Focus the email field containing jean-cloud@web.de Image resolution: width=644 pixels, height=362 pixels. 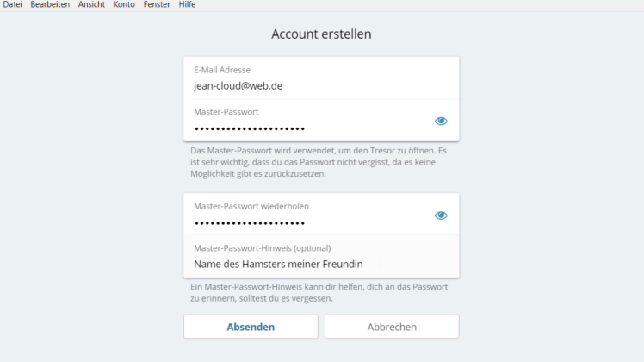[321, 78]
